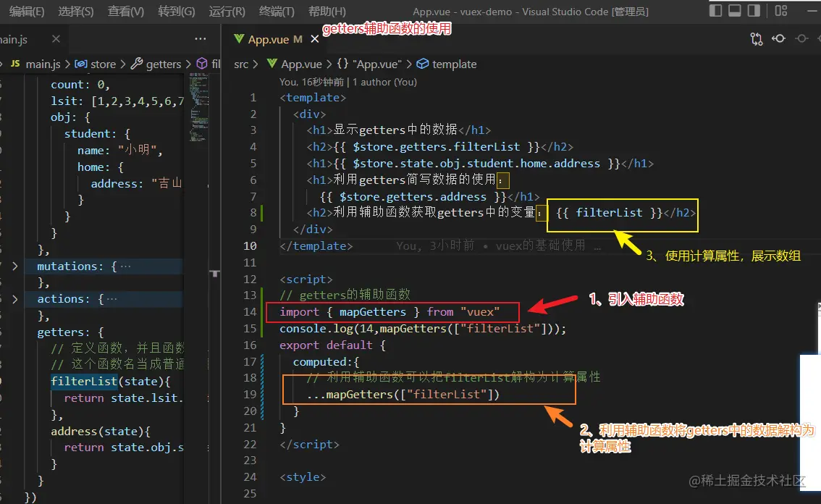Click the <style> tag on line 24
Viewport: 821px width, 504px height.
[x=303, y=477]
